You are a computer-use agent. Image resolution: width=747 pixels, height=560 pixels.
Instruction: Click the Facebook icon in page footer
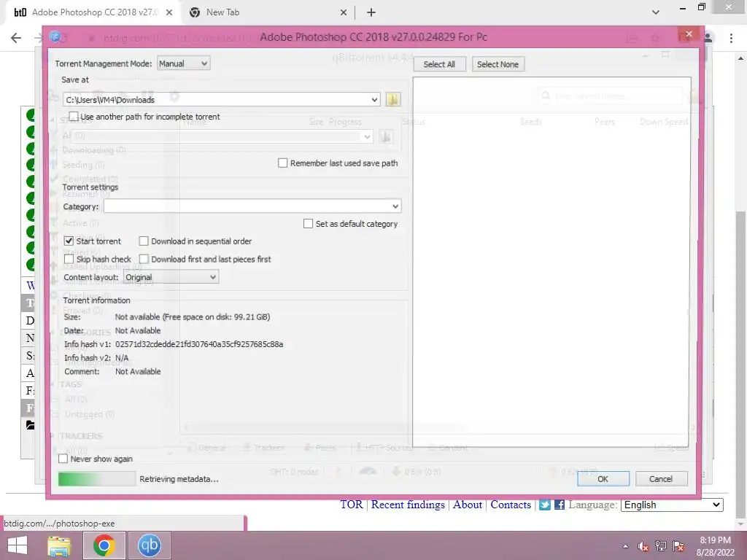tap(560, 505)
